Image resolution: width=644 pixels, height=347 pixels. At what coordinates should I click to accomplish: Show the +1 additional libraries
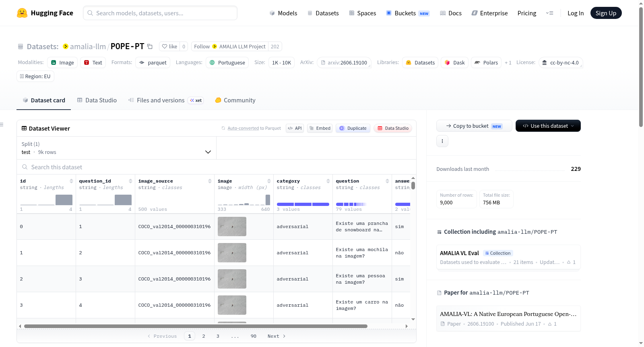pos(508,62)
